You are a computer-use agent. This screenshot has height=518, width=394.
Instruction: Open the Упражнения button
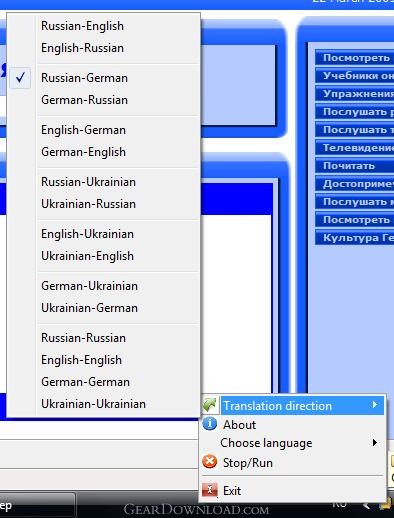click(355, 94)
